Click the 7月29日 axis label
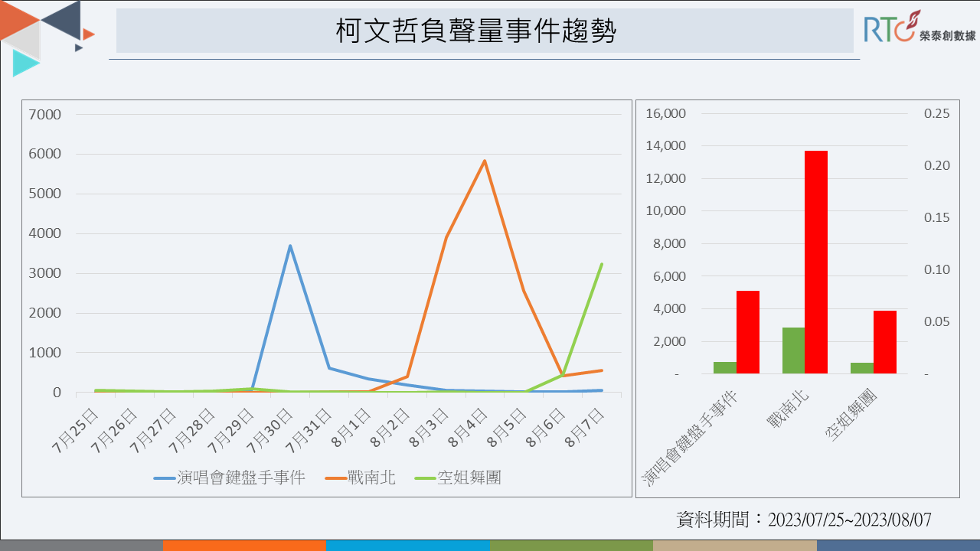 (231, 431)
